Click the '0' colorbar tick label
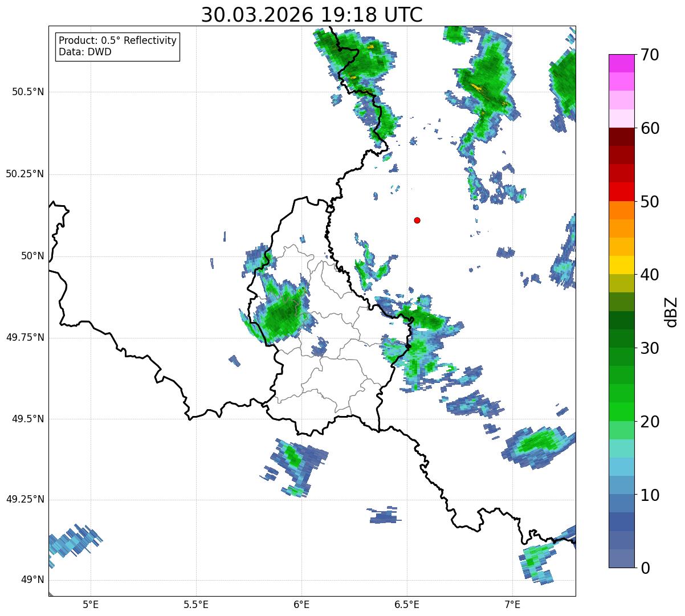The width and height of the screenshot is (685, 616). click(x=645, y=568)
